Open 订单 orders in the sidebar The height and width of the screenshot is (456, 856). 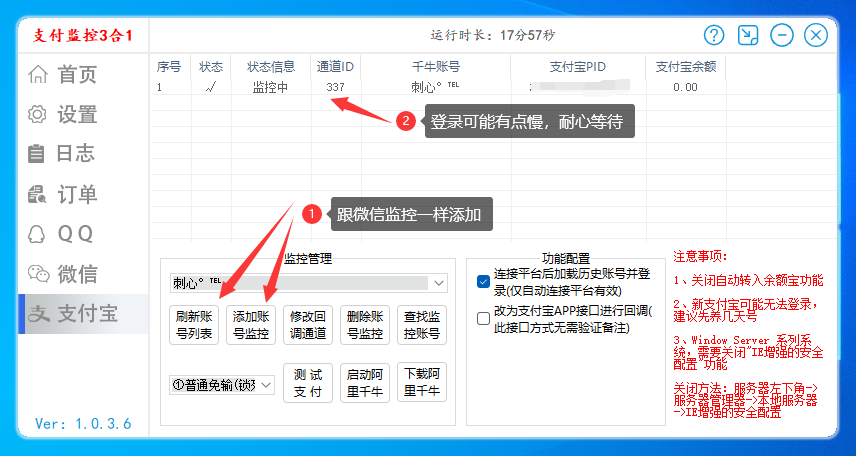[x=83, y=194]
